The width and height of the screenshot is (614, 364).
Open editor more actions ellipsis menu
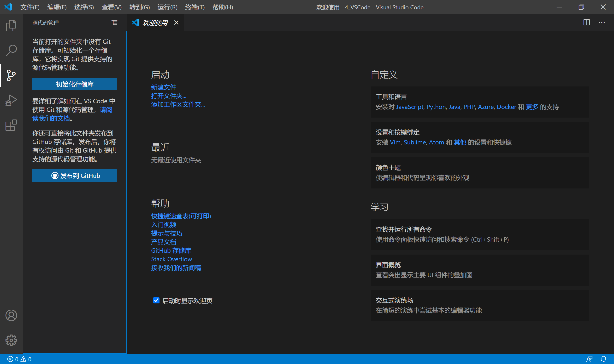click(602, 23)
